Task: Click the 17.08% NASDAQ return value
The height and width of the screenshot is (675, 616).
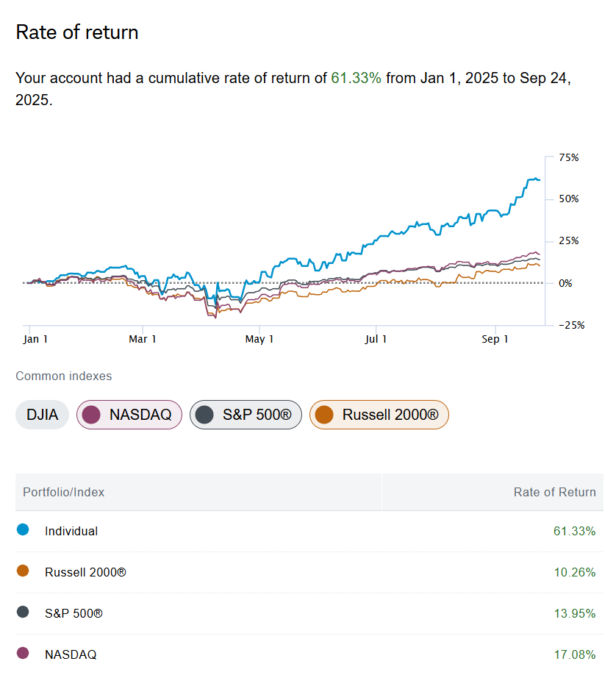Action: point(574,654)
